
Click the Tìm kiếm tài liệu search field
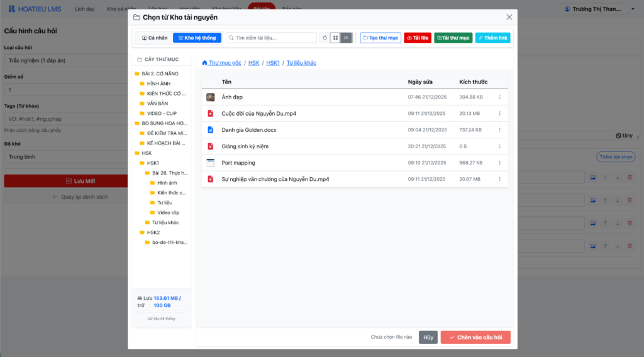click(275, 38)
